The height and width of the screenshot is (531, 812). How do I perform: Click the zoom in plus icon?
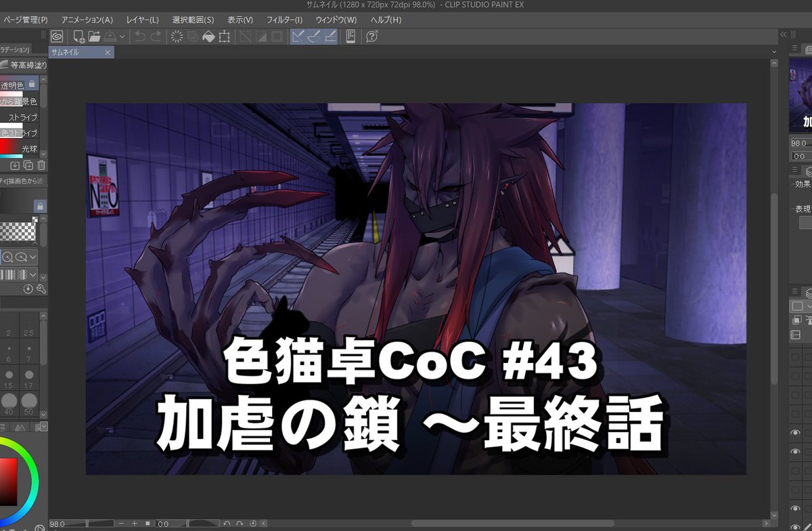pyautogui.click(x=135, y=524)
